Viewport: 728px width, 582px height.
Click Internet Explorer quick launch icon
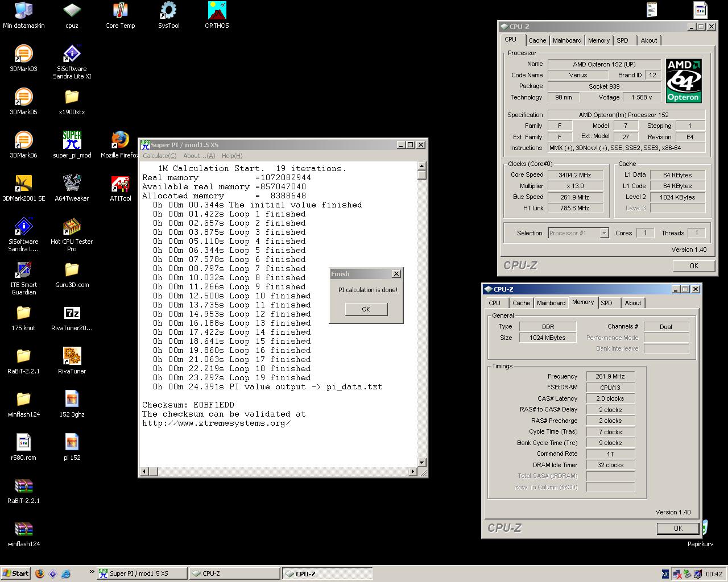tap(66, 573)
